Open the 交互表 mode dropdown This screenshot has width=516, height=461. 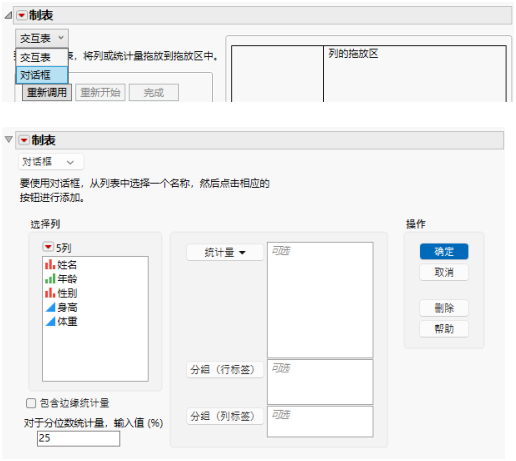42,38
